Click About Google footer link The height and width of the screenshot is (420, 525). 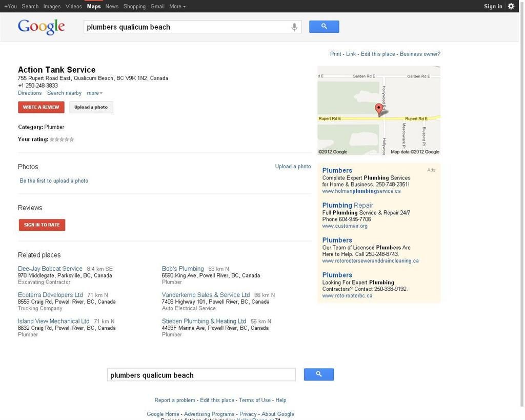[x=277, y=414]
